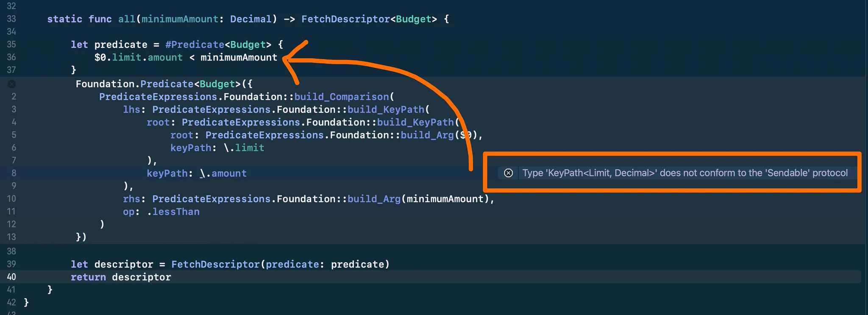Click the 'return' keyword
The height and width of the screenshot is (315, 868).
click(x=88, y=277)
